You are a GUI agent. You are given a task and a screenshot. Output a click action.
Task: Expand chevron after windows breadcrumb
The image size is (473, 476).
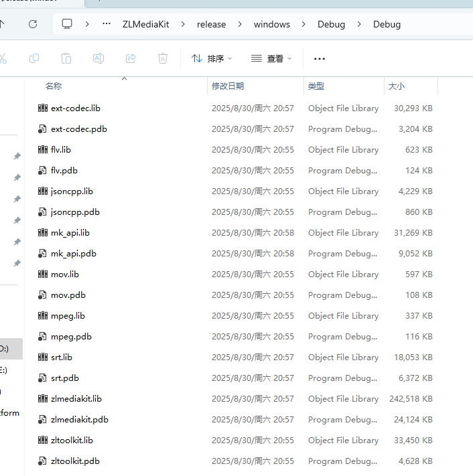pyautogui.click(x=303, y=24)
